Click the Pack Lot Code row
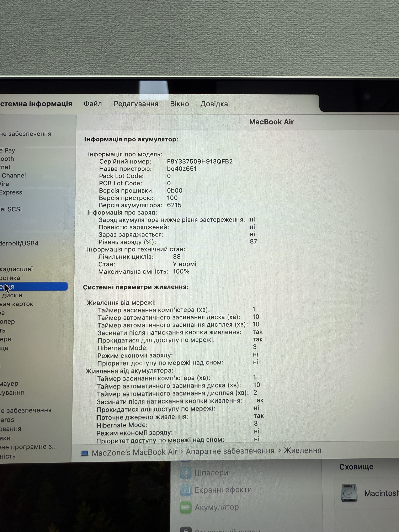The image size is (399, 532). (135, 176)
